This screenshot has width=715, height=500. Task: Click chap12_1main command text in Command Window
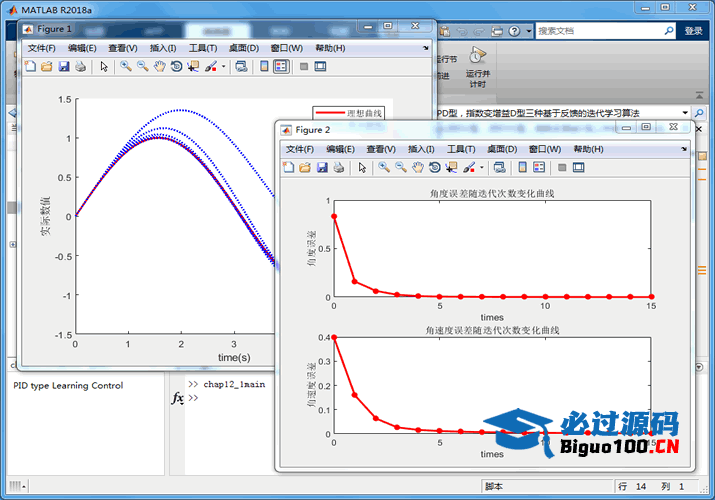(234, 384)
